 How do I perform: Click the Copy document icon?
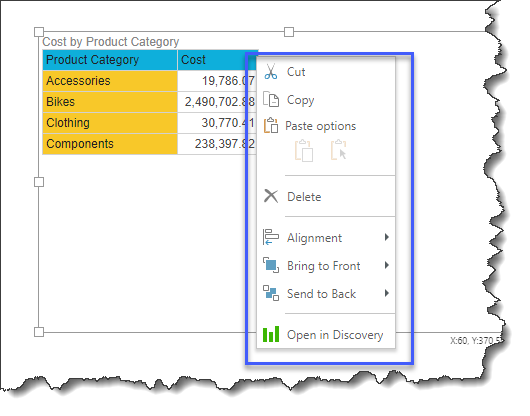pos(271,100)
